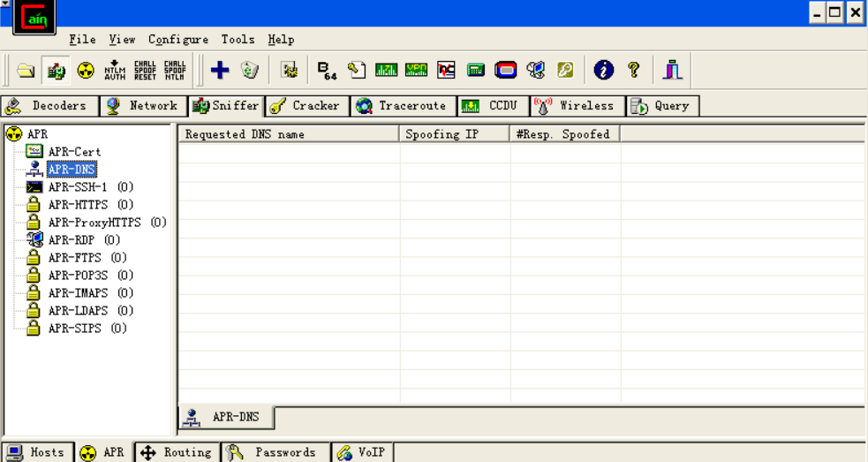This screenshot has height=462, width=868.
Task: Select APR-FTPS (0) tree item
Action: tap(87, 258)
